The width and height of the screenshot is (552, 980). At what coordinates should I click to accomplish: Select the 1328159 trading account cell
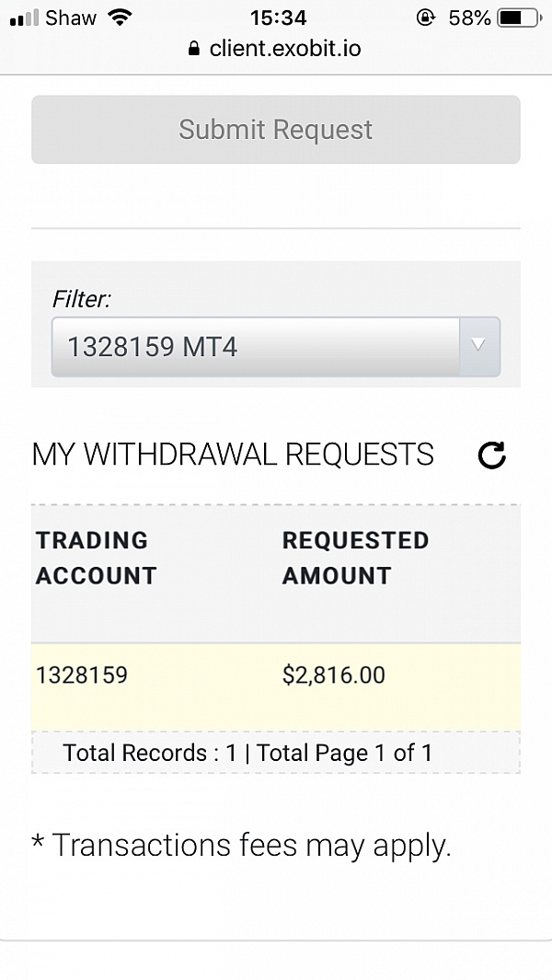coord(82,675)
